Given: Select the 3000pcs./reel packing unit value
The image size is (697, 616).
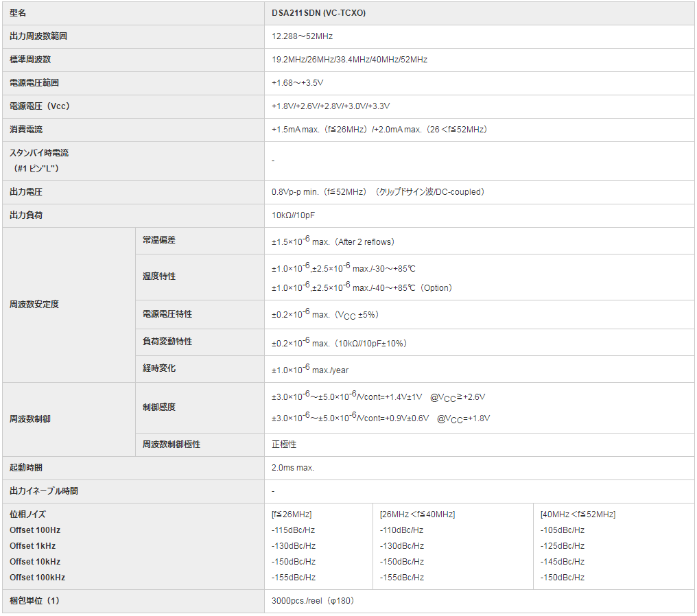Looking at the screenshot, I should pos(312,601).
